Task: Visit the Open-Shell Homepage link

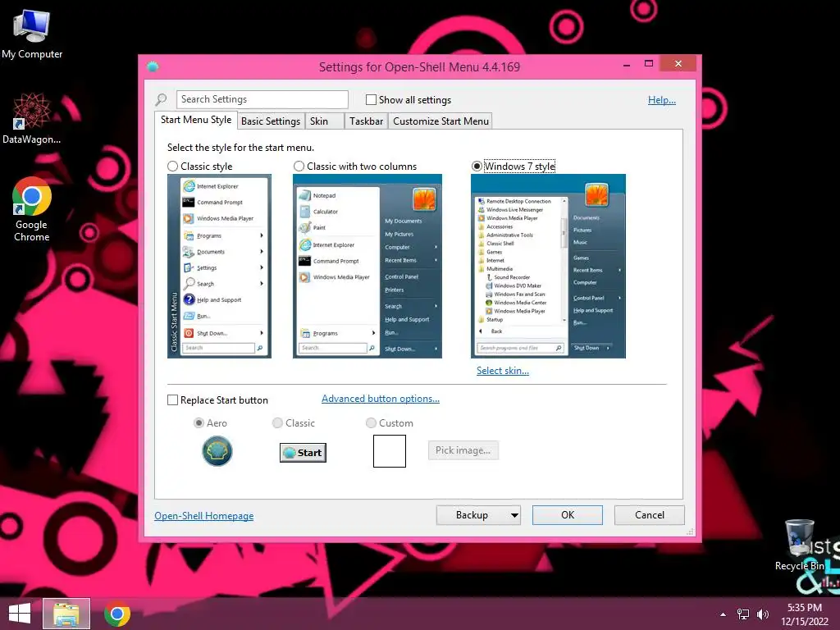Action: [x=204, y=516]
